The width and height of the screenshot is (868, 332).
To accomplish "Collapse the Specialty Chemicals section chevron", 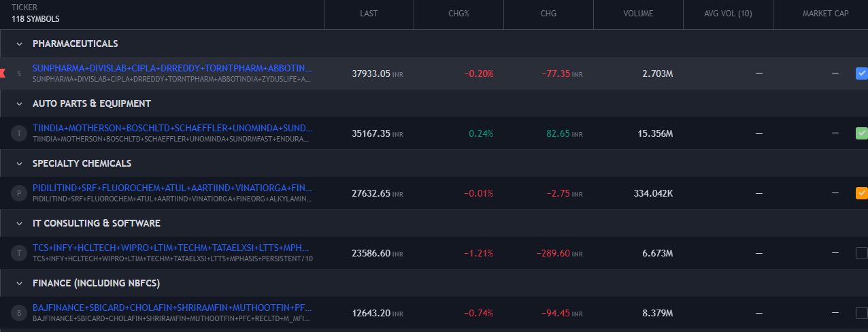I will tap(19, 163).
